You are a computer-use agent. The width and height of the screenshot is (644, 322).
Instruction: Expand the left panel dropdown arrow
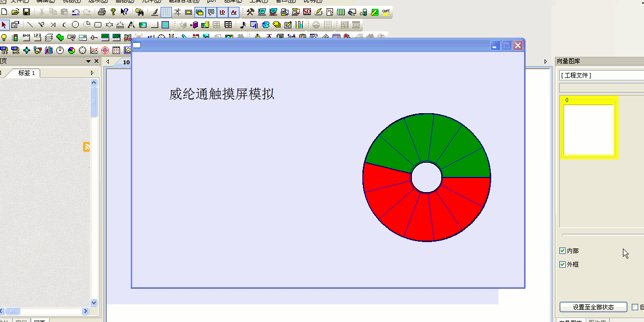click(89, 61)
